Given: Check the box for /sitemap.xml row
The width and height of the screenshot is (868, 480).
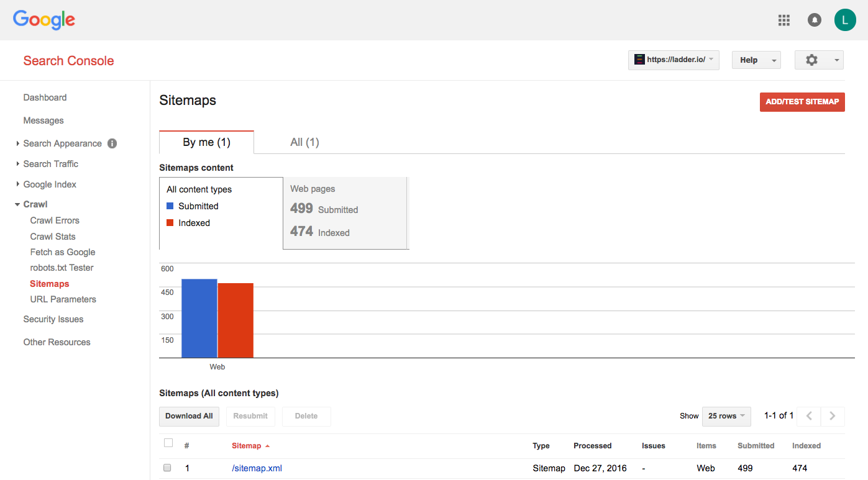Looking at the screenshot, I should point(167,468).
